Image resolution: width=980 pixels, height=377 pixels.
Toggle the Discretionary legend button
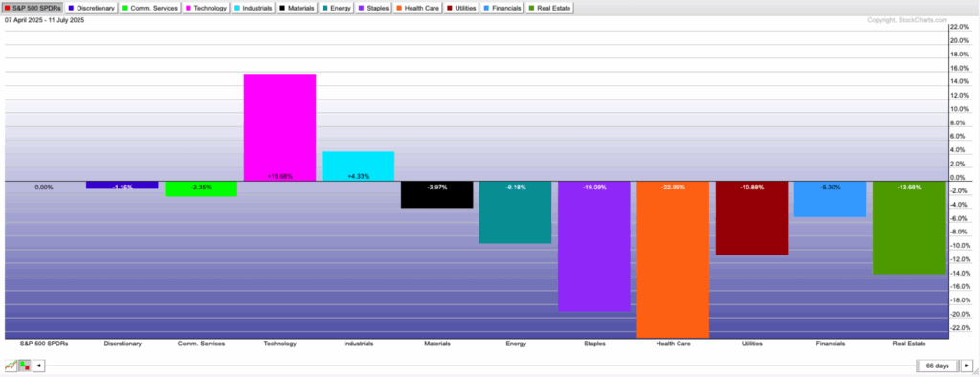click(92, 8)
